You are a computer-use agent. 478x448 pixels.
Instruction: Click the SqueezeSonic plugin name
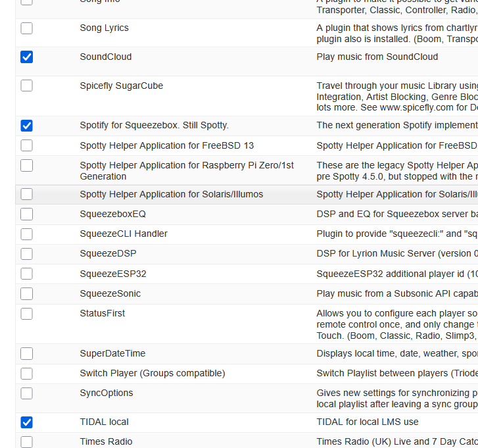point(110,293)
